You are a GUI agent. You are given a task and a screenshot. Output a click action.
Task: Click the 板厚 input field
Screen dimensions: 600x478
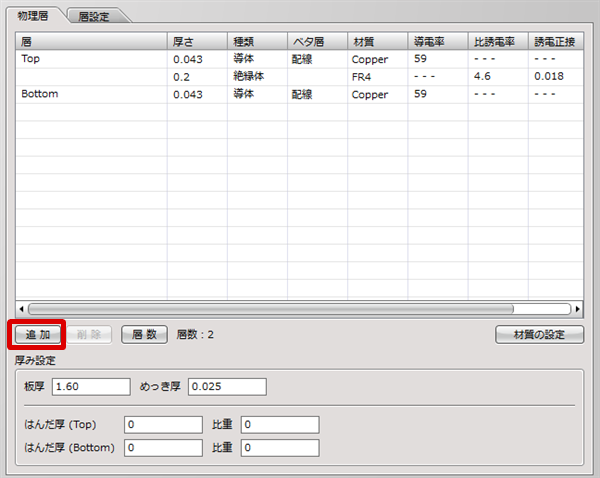tap(91, 386)
